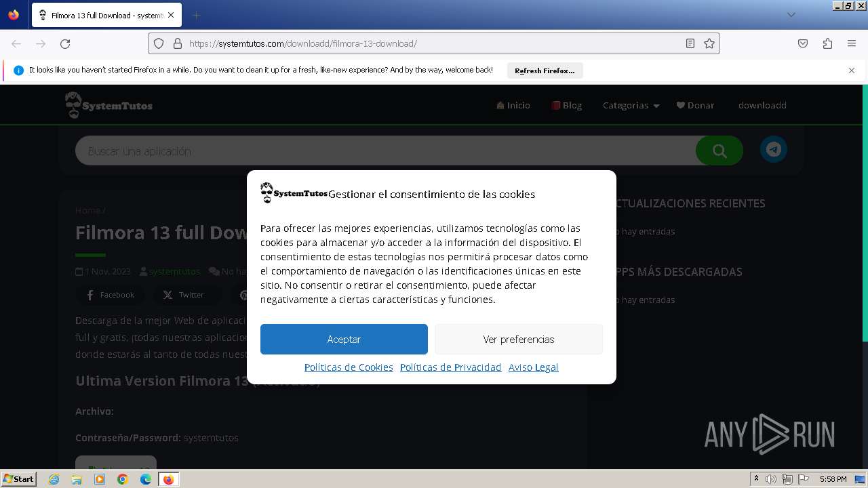Bookmark this page with star
Image resolution: width=868 pixels, height=488 pixels.
click(x=709, y=43)
